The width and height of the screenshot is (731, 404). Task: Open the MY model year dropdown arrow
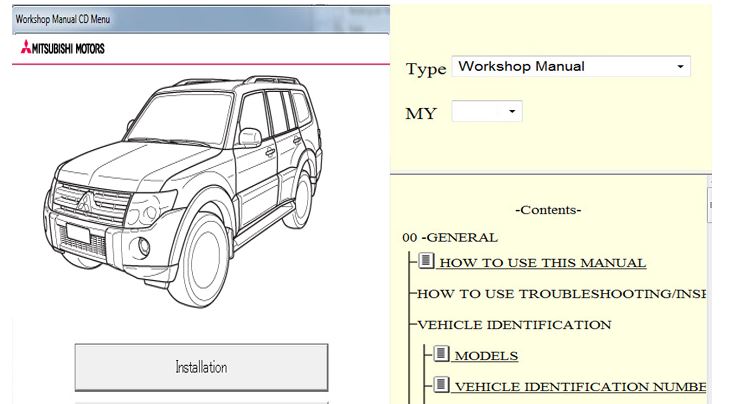click(512, 111)
